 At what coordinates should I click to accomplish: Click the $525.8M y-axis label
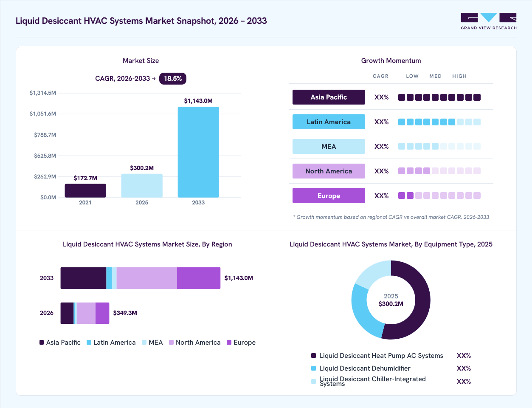(x=45, y=156)
